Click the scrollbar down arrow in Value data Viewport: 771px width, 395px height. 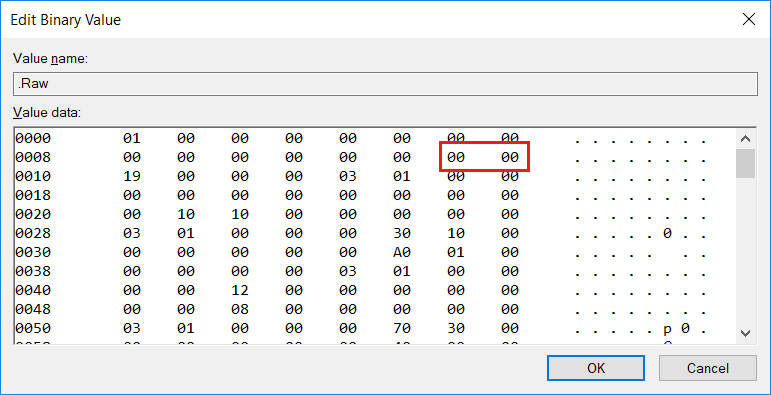click(x=745, y=333)
